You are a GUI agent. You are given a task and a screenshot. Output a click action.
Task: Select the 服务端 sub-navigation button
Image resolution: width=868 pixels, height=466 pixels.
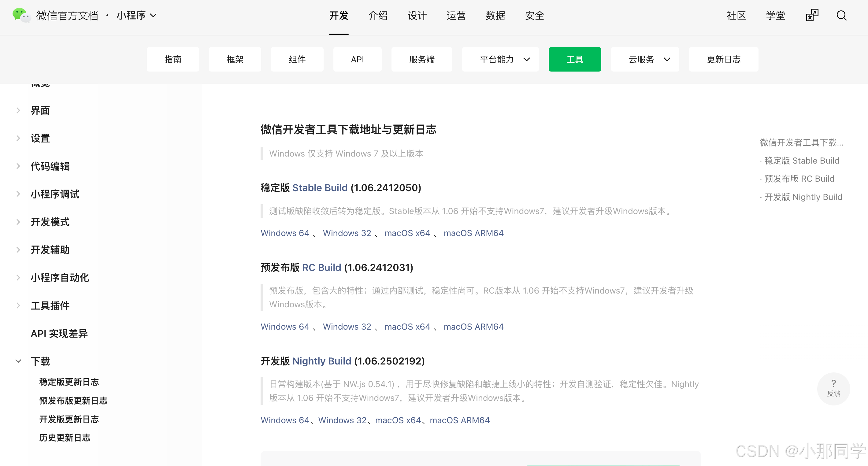click(421, 59)
